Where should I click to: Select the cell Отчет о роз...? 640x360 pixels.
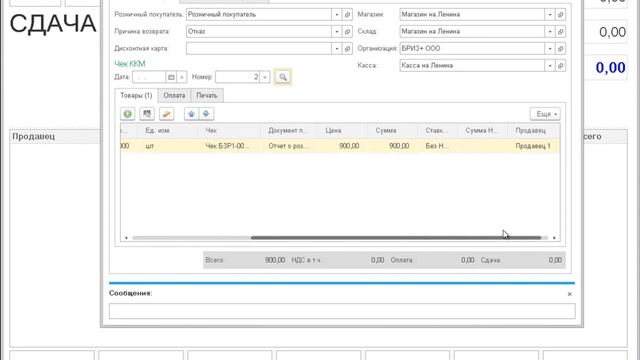click(289, 146)
